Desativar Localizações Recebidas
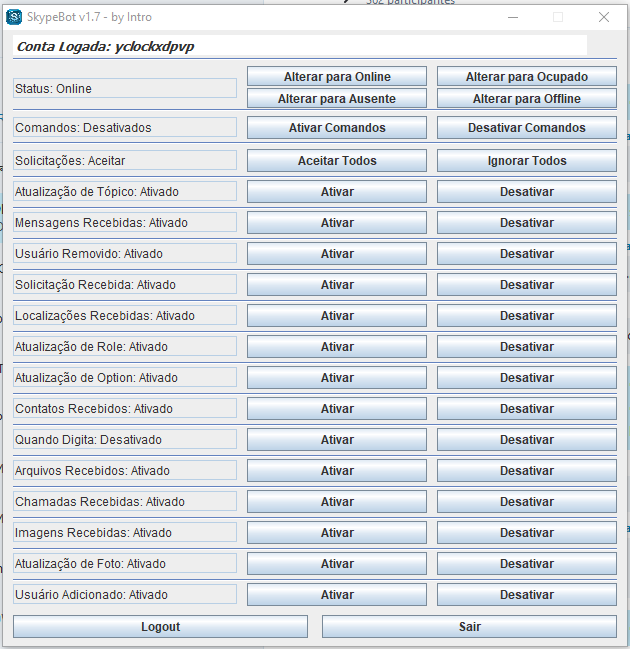This screenshot has height=649, width=630. point(527,316)
